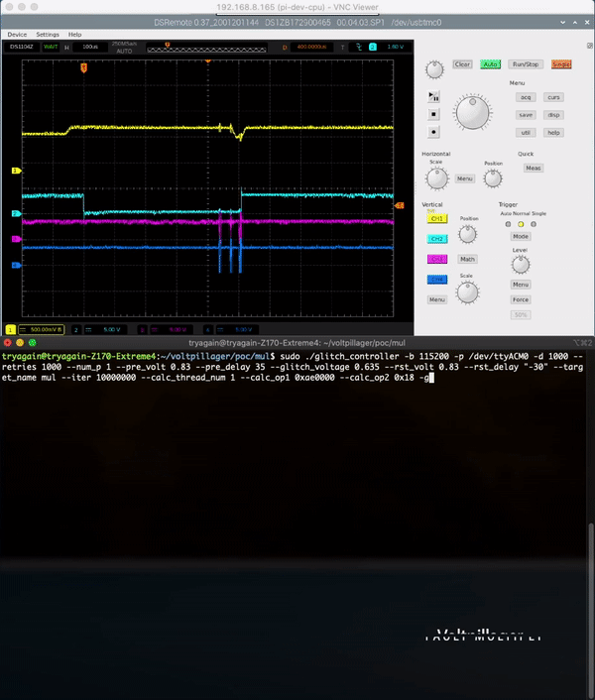The image size is (595, 700).
Task: Click the trigger 50% button
Action: pyautogui.click(x=521, y=314)
